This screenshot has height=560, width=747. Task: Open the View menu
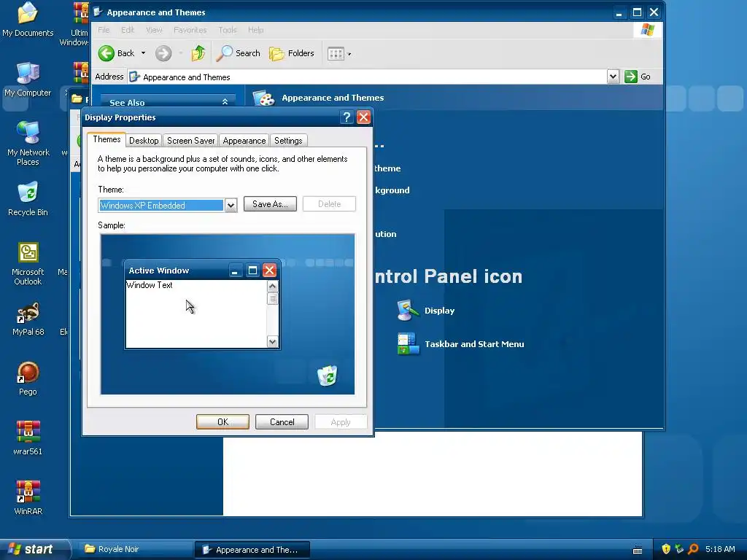(154, 30)
